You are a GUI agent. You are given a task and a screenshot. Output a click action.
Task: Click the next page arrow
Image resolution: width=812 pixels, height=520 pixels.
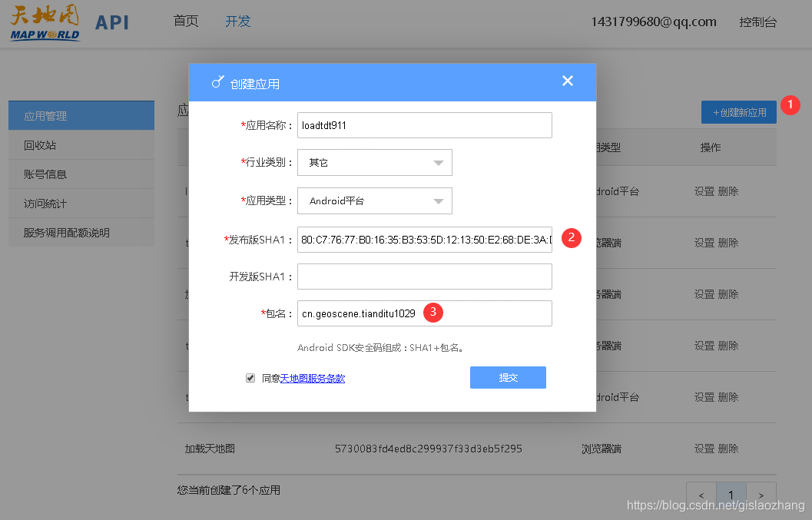click(x=761, y=495)
